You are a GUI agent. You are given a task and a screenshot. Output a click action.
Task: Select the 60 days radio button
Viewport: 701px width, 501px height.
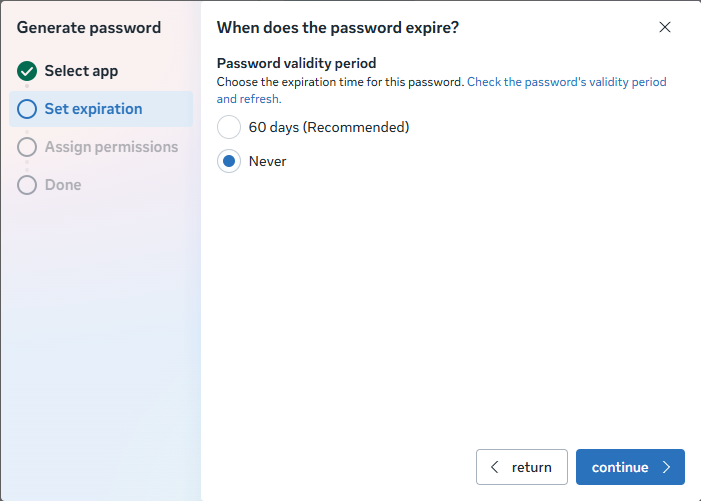(229, 127)
